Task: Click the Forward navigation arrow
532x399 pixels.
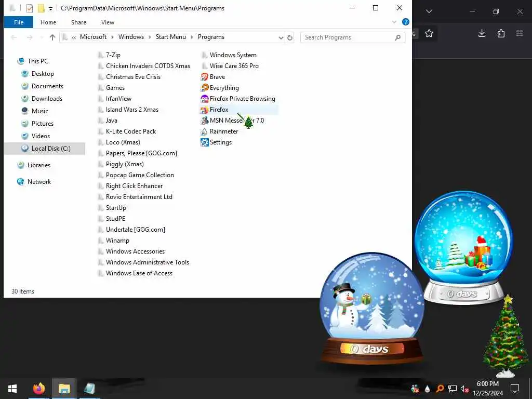Action: tap(30, 37)
